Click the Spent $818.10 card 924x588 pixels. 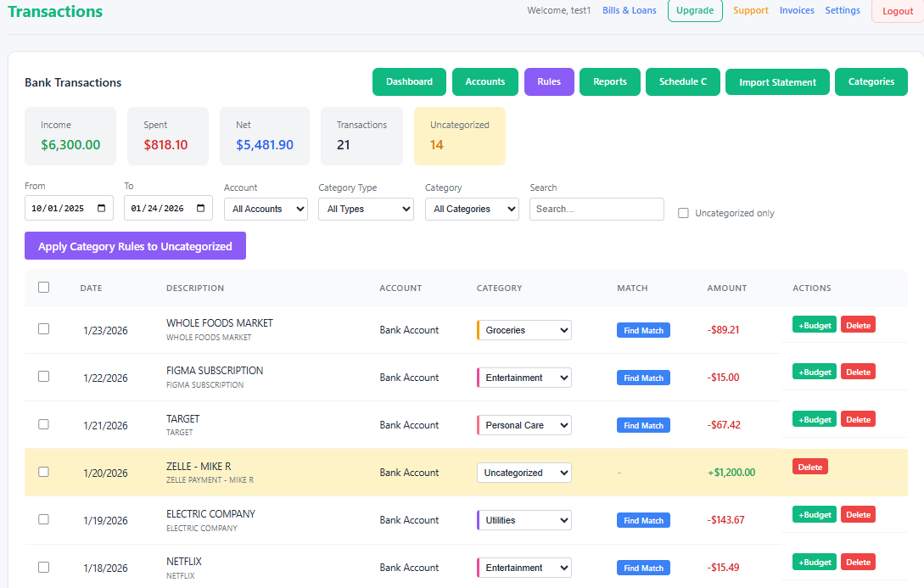pos(168,136)
